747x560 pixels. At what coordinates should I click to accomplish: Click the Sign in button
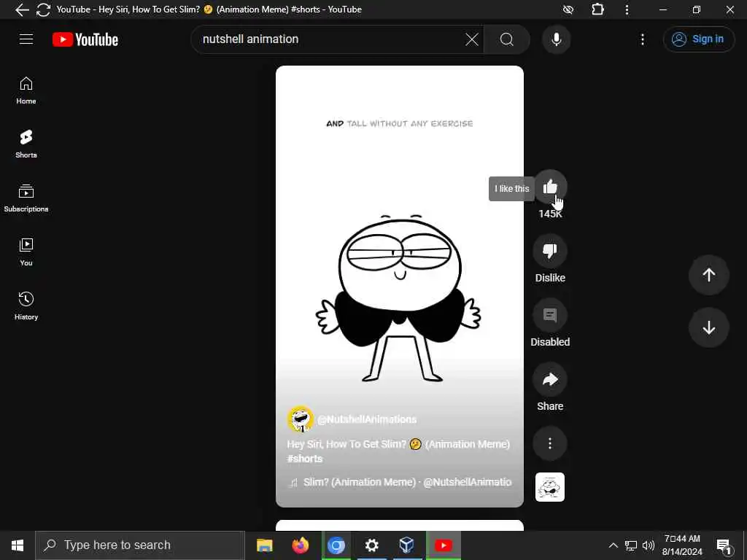[x=698, y=39]
